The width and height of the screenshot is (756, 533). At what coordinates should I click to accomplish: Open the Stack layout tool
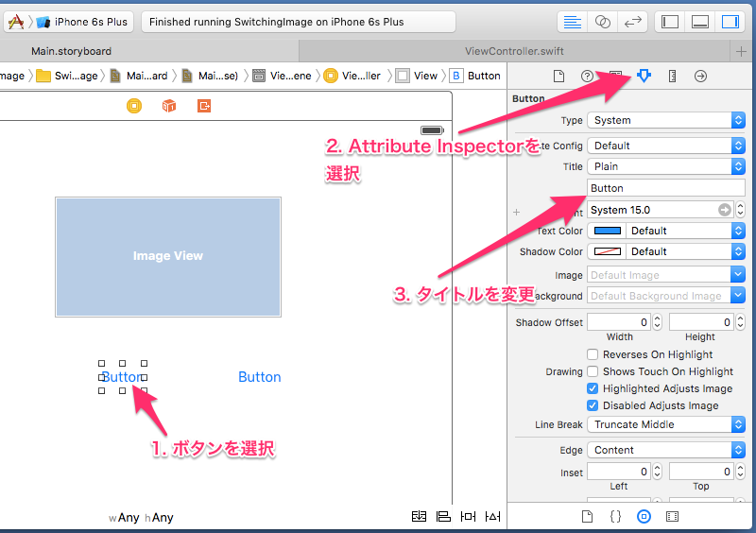click(419, 516)
